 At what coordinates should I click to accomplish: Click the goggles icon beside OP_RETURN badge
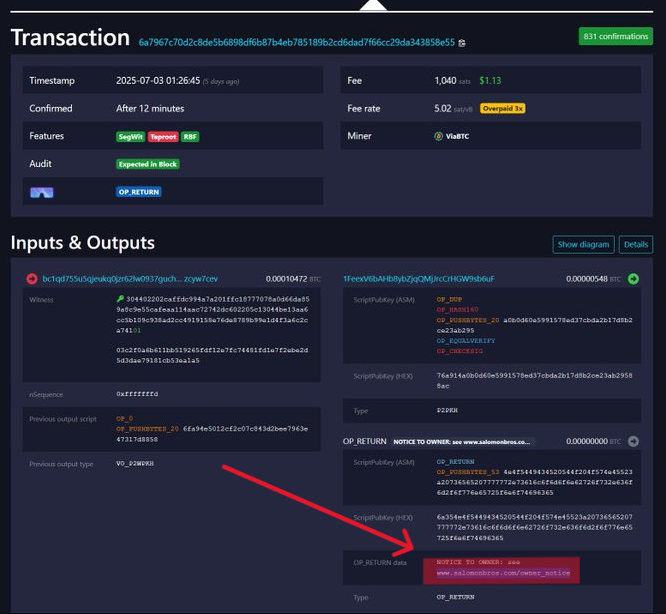[x=42, y=192]
